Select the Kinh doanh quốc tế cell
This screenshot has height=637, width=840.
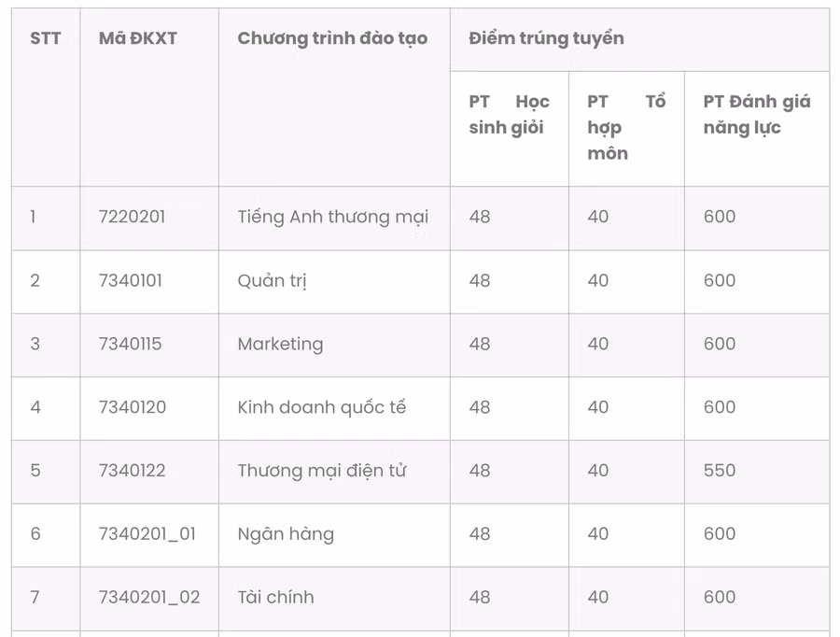[321, 407]
